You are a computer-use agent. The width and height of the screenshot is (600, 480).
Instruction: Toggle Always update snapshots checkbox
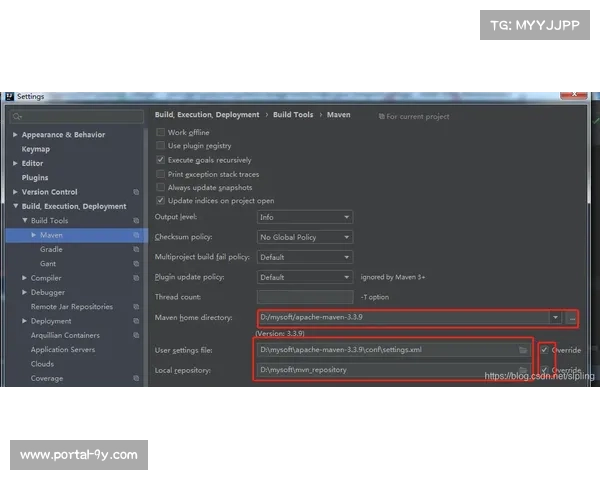(160, 187)
